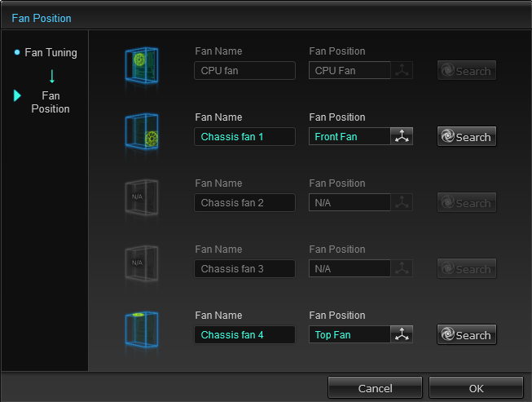Screen dimensions: 532x402
Task: Confirm settings with the OK button
Action: pyautogui.click(x=476, y=387)
